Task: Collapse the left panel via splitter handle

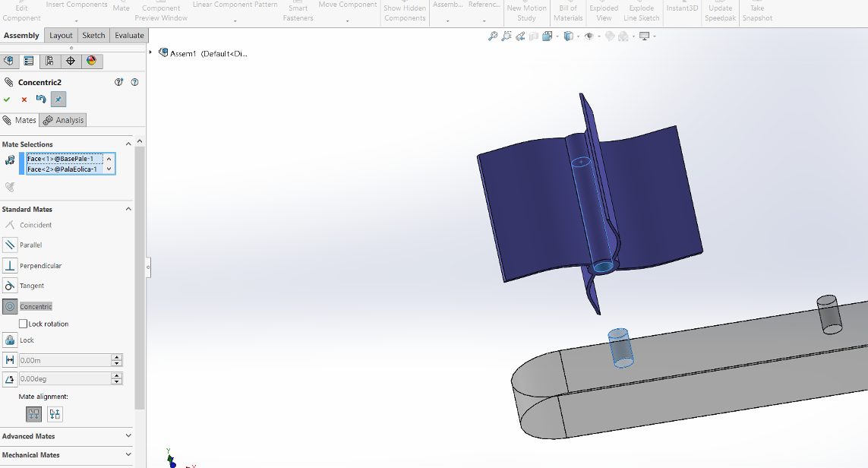Action: 148,267
